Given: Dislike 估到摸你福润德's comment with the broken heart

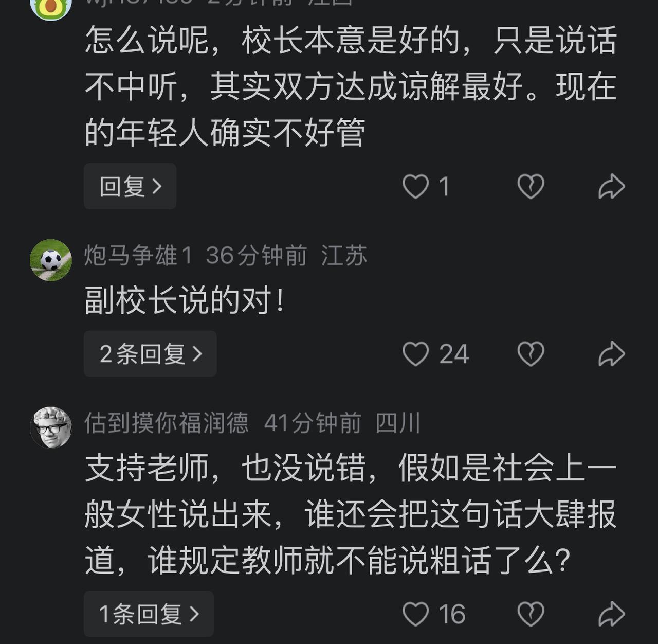Looking at the screenshot, I should (x=531, y=614).
